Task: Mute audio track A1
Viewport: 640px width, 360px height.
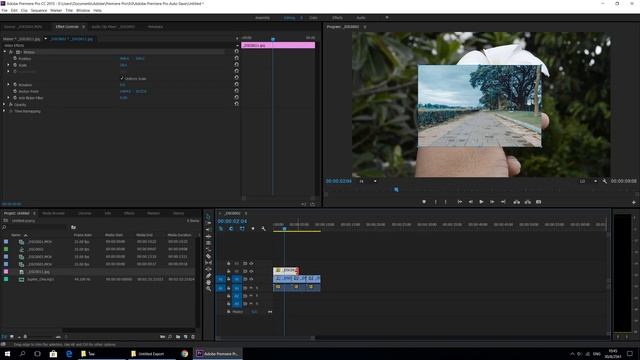Action: coord(251,288)
